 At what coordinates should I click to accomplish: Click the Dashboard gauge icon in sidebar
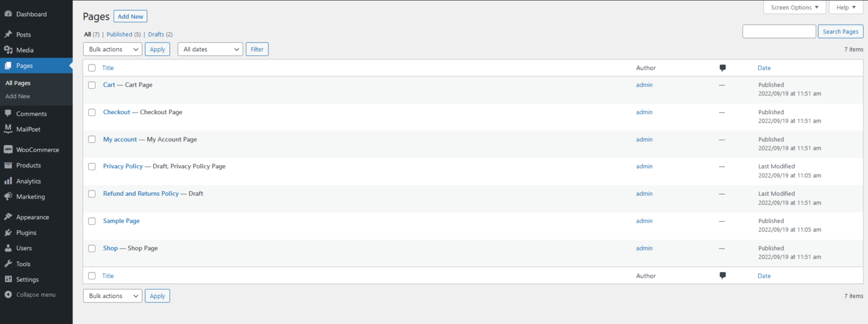tap(8, 14)
